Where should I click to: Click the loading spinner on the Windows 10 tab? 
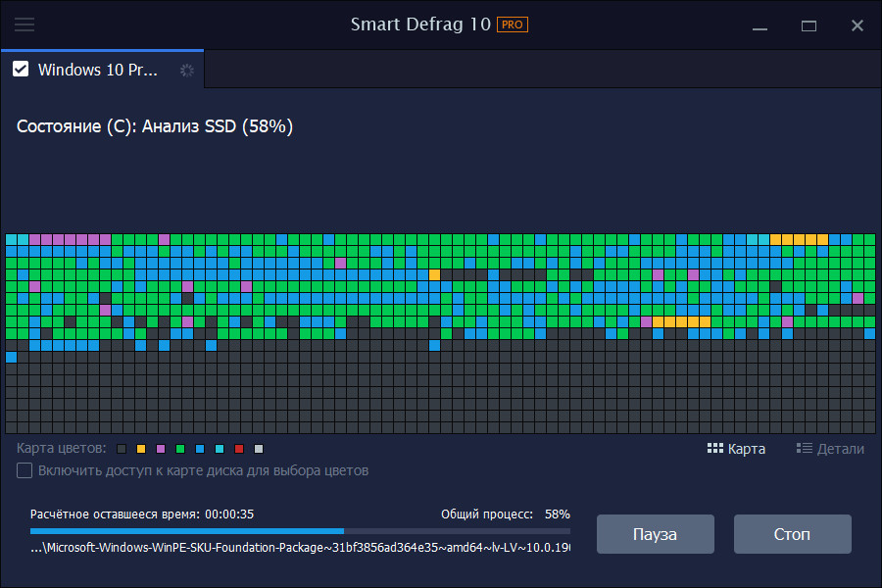click(187, 71)
